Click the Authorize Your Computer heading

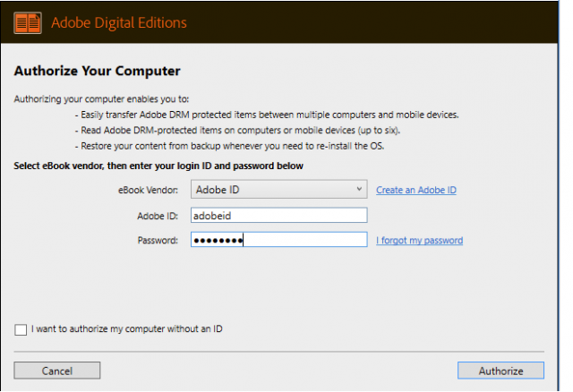point(98,71)
